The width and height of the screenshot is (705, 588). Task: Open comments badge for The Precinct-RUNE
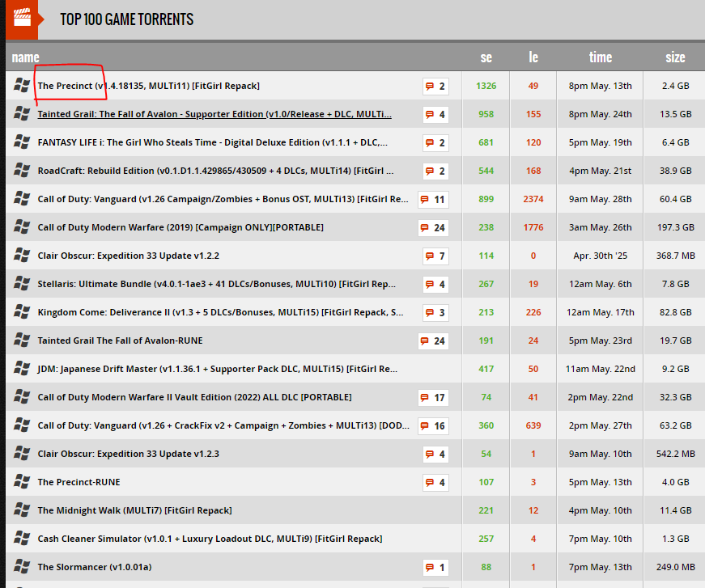(x=435, y=482)
